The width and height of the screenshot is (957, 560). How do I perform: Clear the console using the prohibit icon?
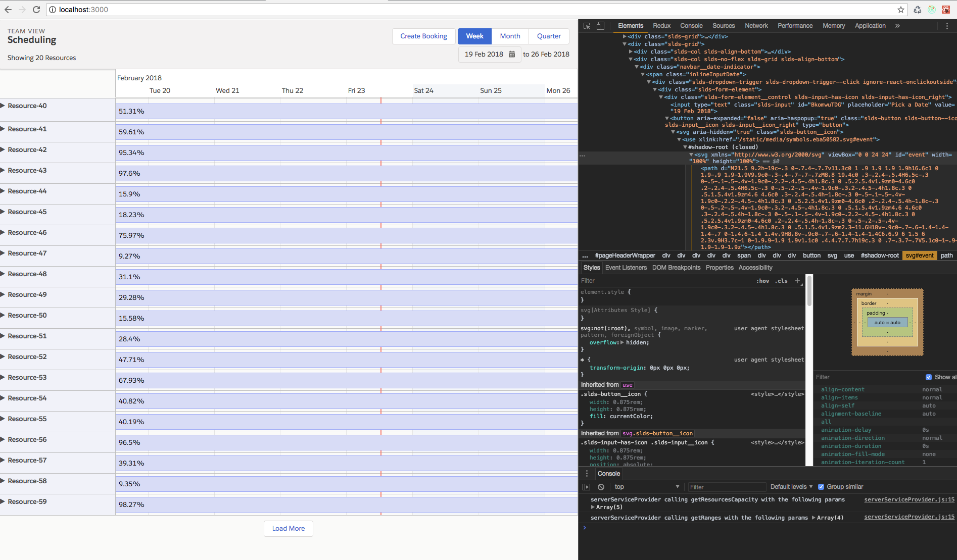point(601,486)
